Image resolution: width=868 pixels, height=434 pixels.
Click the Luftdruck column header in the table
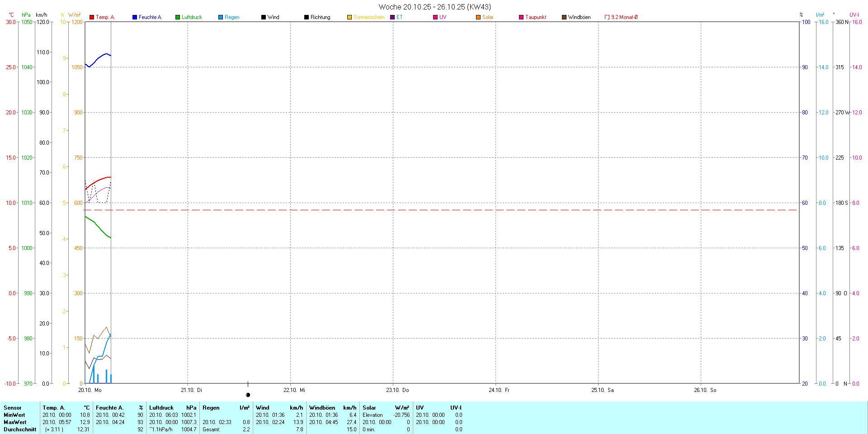click(x=161, y=407)
